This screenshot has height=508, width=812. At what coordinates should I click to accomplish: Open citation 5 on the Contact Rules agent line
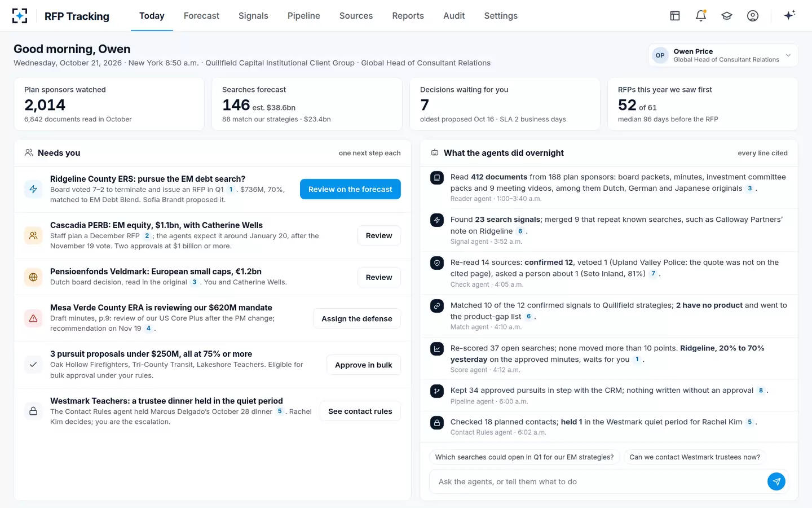coord(749,422)
